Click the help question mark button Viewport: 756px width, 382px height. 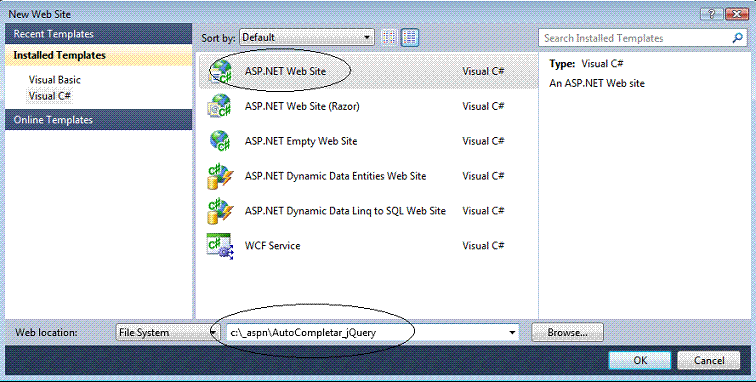(x=712, y=14)
